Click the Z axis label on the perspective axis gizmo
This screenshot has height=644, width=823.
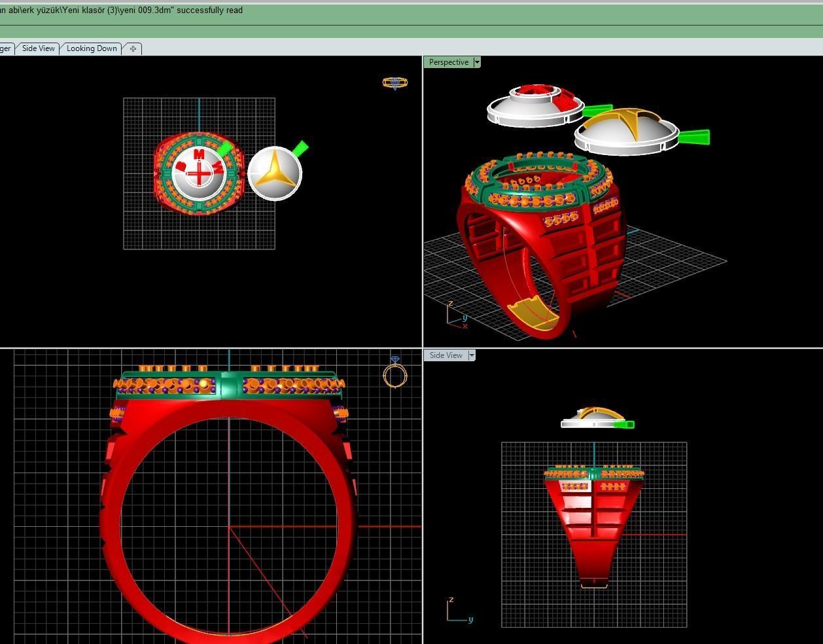449,303
